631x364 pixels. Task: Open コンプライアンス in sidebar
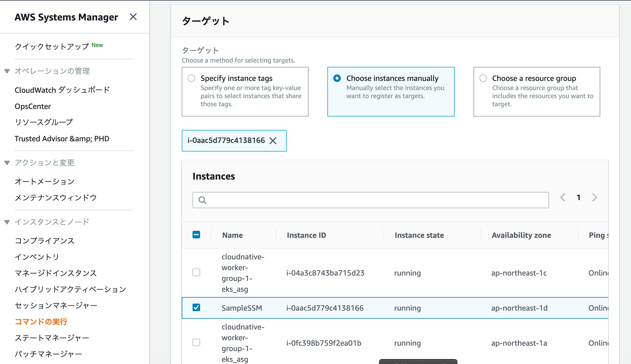44,241
